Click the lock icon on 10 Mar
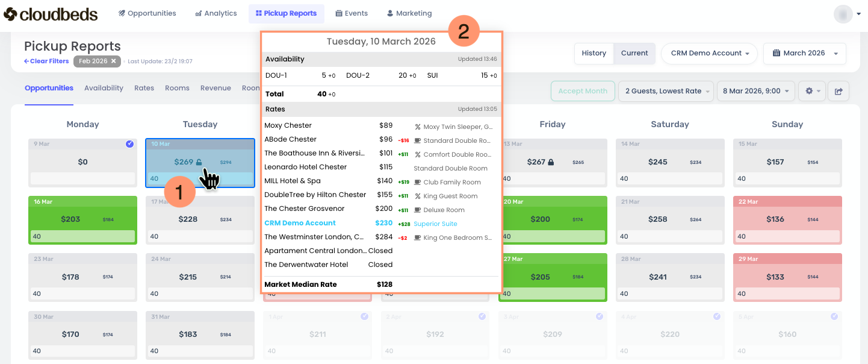Image resolution: width=868 pixels, height=364 pixels. coord(199,162)
